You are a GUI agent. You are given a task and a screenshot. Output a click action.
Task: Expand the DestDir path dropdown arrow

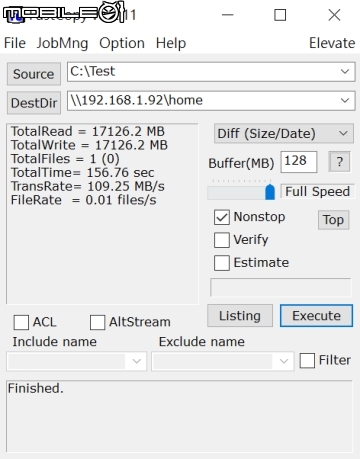point(345,100)
